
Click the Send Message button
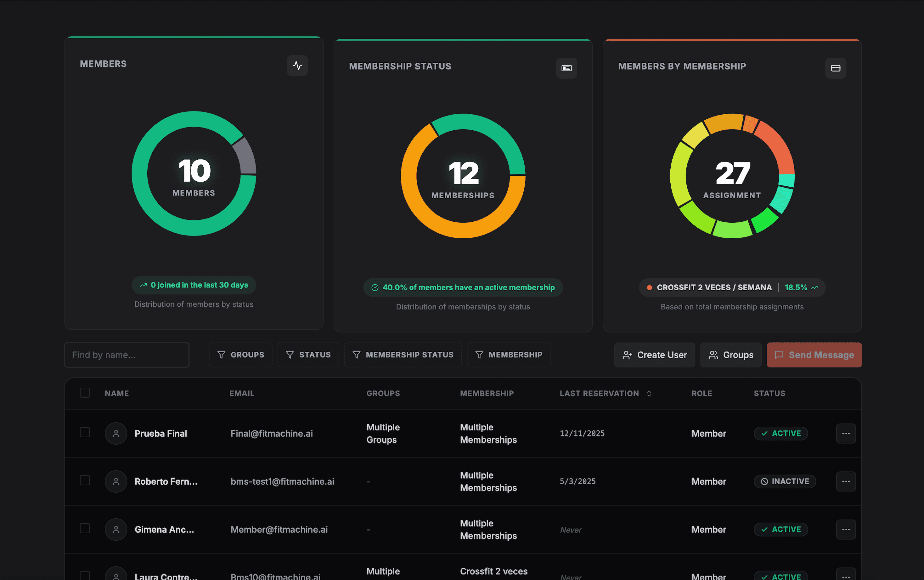814,355
